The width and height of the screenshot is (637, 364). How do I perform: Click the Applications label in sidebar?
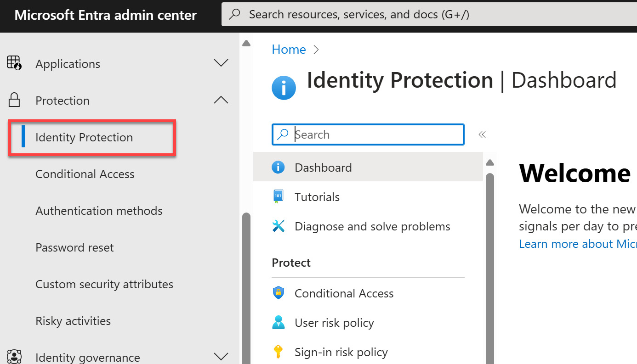(x=68, y=64)
